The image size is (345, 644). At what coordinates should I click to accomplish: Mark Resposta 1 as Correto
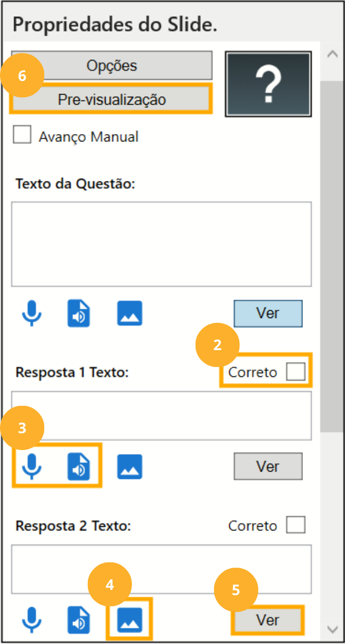296,372
